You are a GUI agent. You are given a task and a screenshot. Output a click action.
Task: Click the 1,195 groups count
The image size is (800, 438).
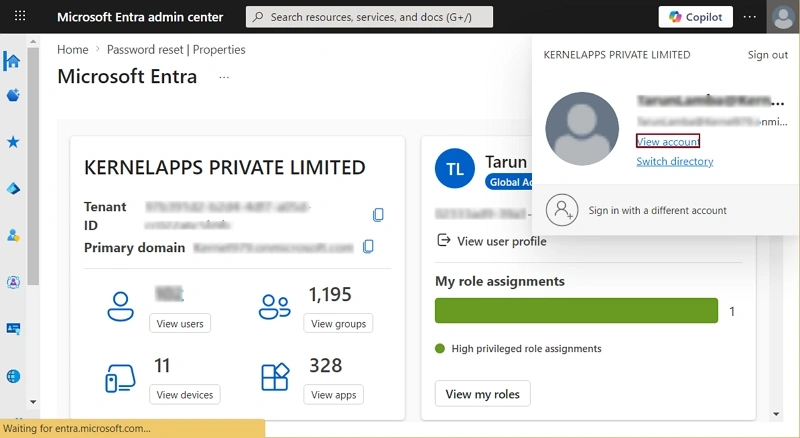point(330,295)
